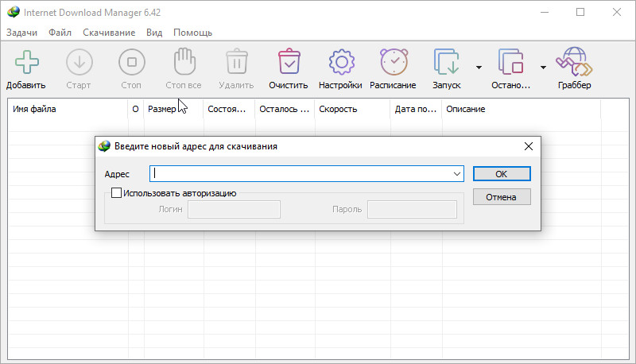Click the Остановить queue stop icon
The image size is (636, 364).
coord(510,62)
